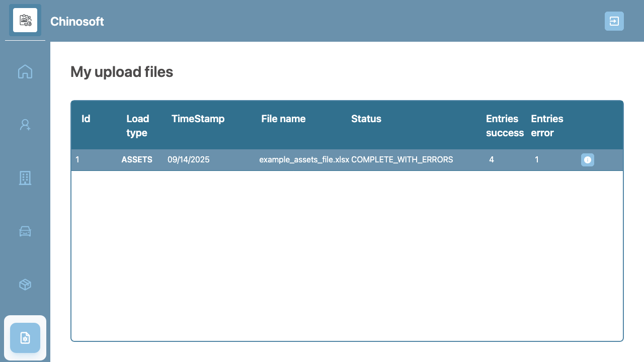Click the Status column header
The image size is (644, 362).
coord(366,119)
